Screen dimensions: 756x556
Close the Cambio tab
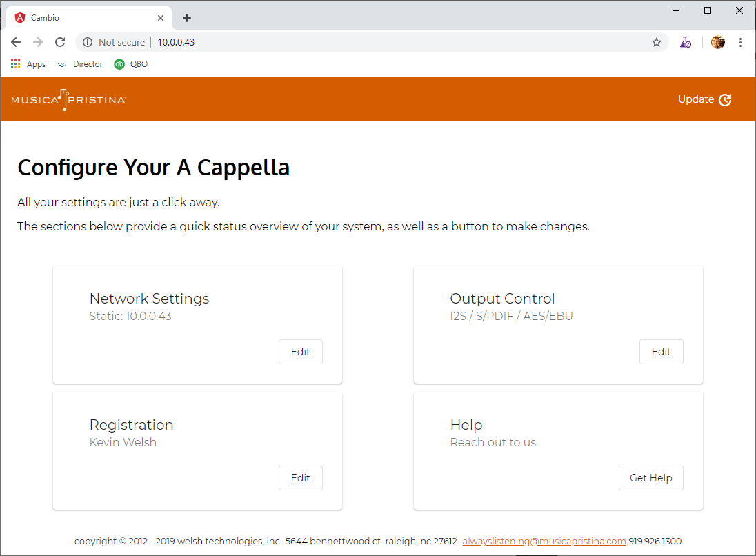161,18
